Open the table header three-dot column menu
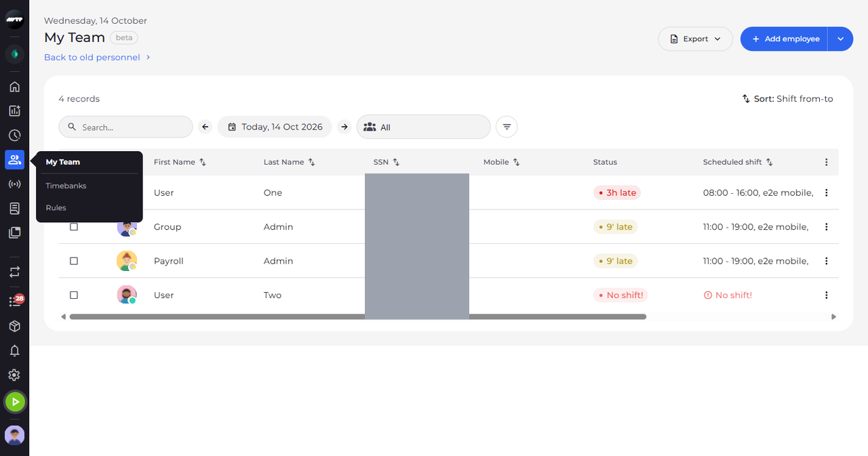The height and width of the screenshot is (456, 868). (826, 162)
